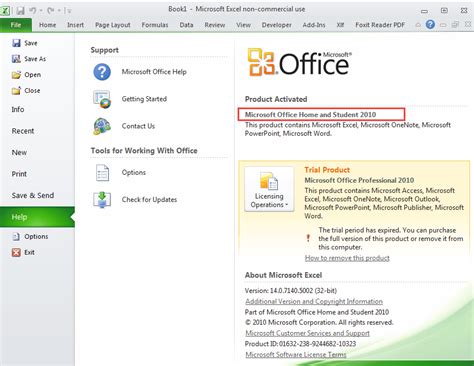Click the Microsoft Office Help label

154,72
